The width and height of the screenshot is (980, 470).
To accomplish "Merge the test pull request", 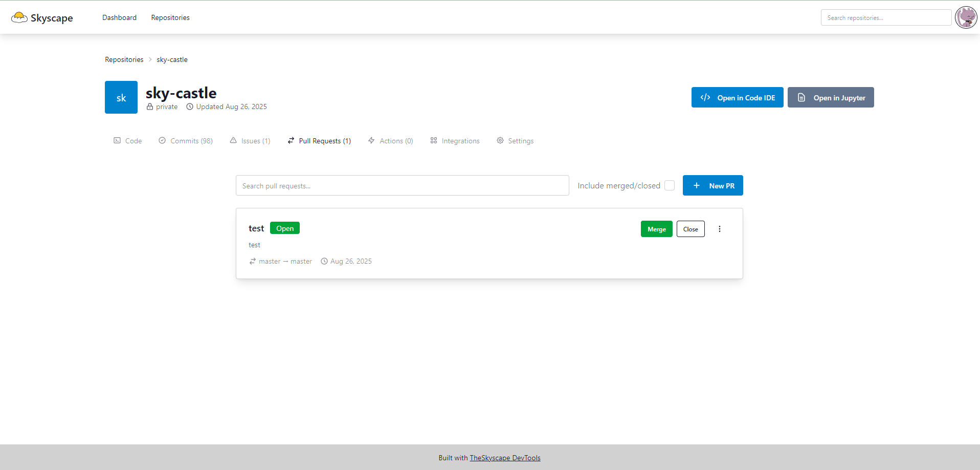I will (x=657, y=229).
